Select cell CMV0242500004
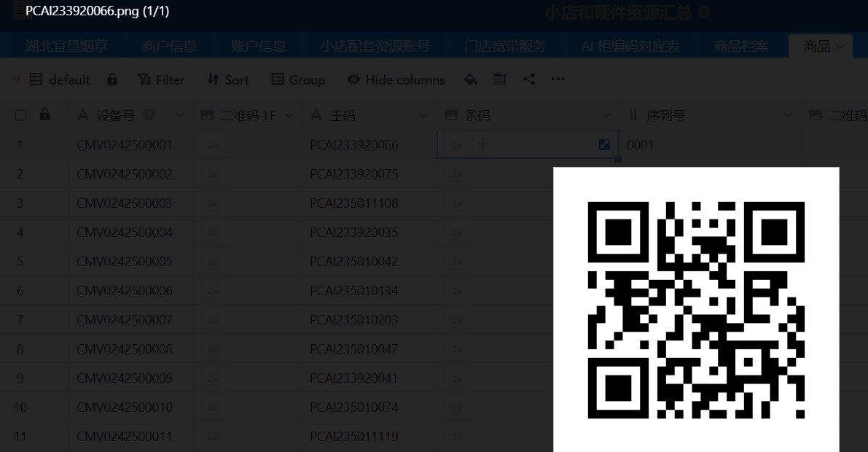Screen dimensions: 868x452 click(x=130, y=232)
